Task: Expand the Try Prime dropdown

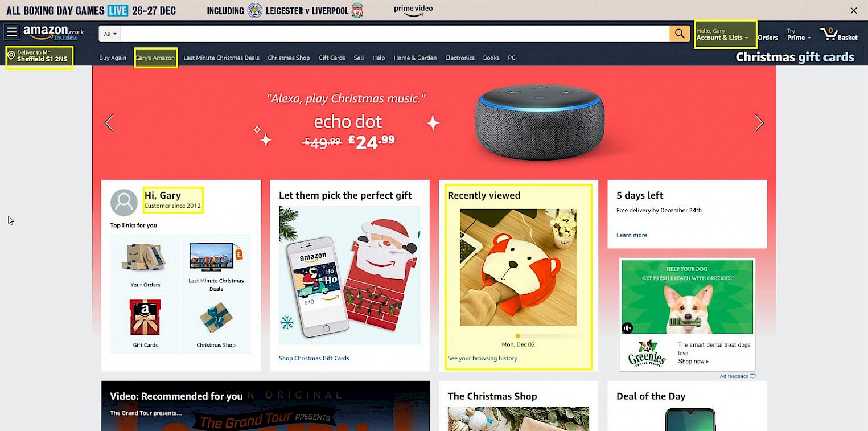Action: 799,35
